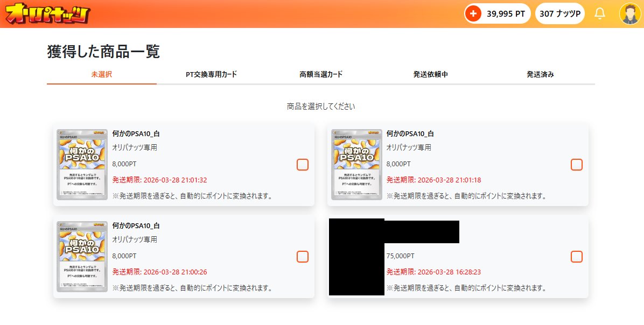
Task: Check the 75,000PT item checkbox
Action: click(577, 257)
